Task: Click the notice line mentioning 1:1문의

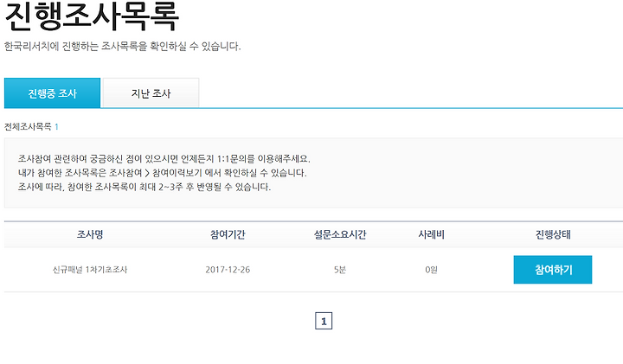Action: click(164, 159)
